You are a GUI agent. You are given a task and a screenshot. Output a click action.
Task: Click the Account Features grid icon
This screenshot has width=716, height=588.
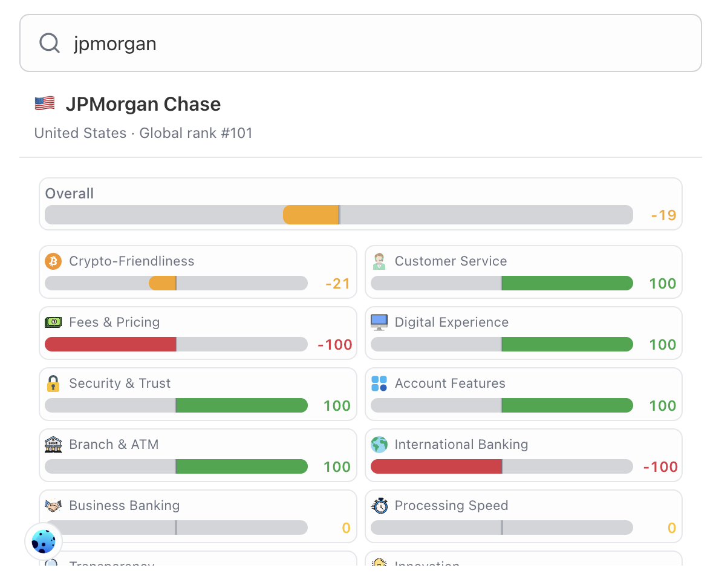(379, 384)
